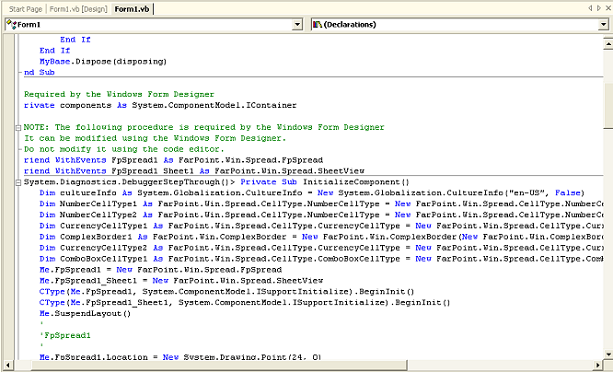Click horizontal scrollbar right arrow

(x=598, y=365)
